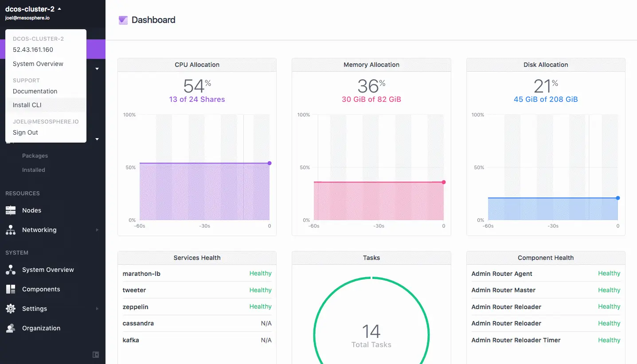Click the Settings gear icon

click(11, 309)
